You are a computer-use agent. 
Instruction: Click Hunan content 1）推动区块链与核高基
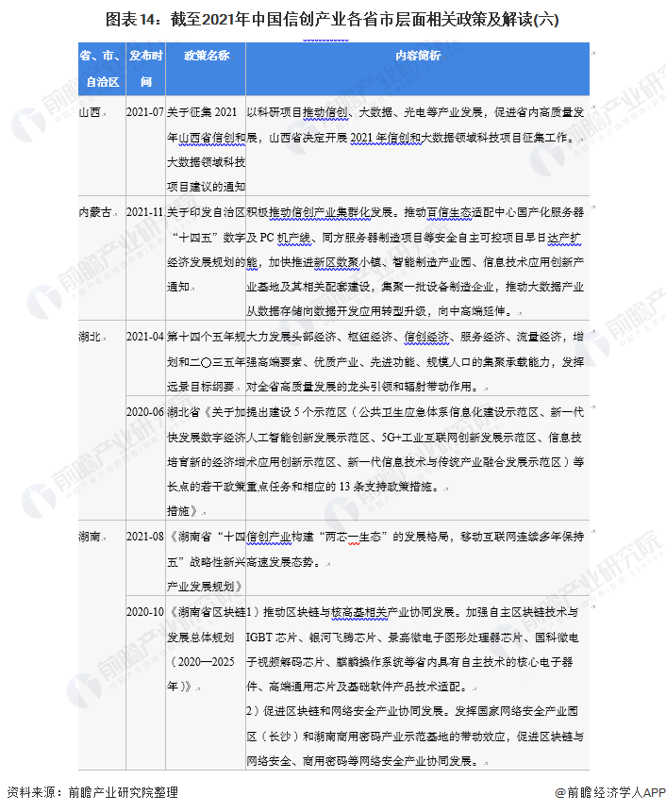tap(413, 650)
